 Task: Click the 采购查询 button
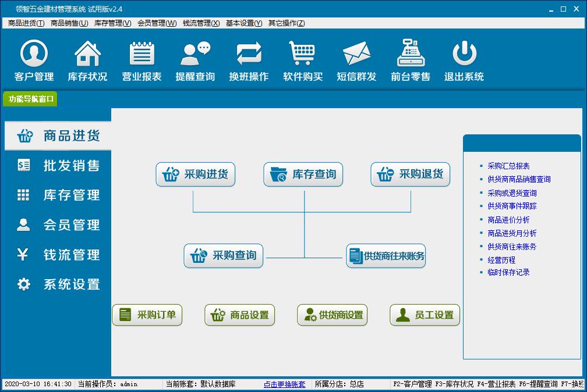[x=224, y=256]
